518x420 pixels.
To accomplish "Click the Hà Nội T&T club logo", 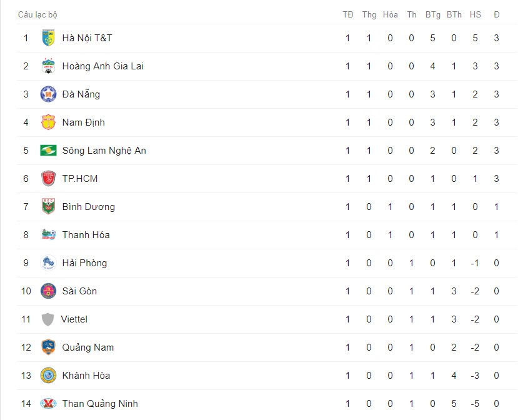I will coord(48,38).
